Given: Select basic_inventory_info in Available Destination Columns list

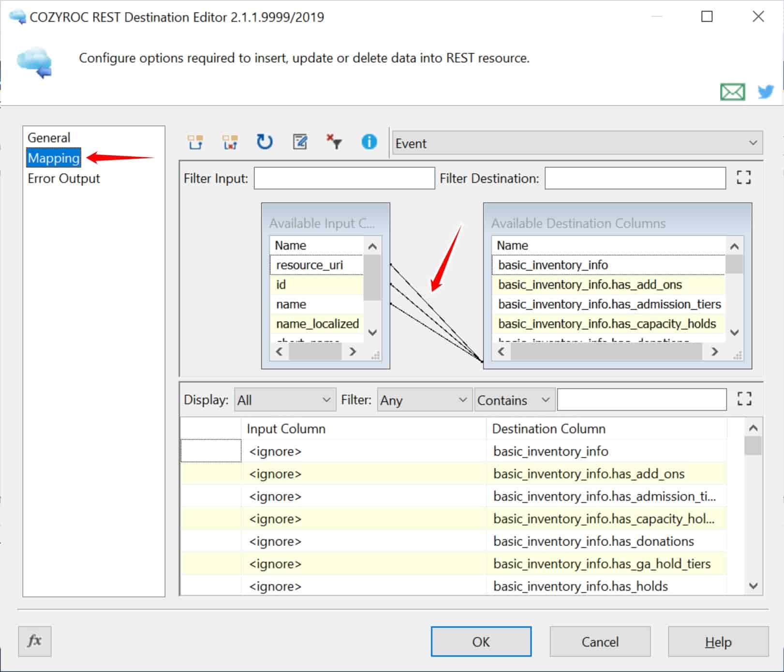Looking at the screenshot, I should point(608,265).
